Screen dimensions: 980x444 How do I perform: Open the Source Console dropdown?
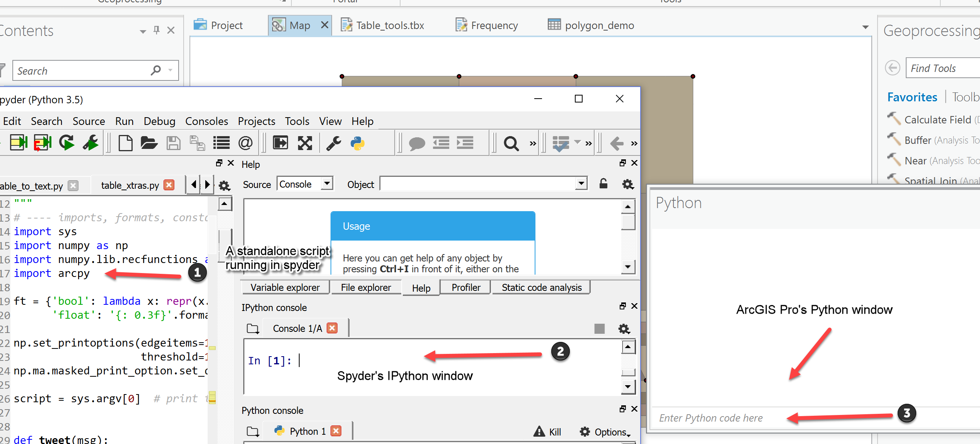pyautogui.click(x=327, y=183)
